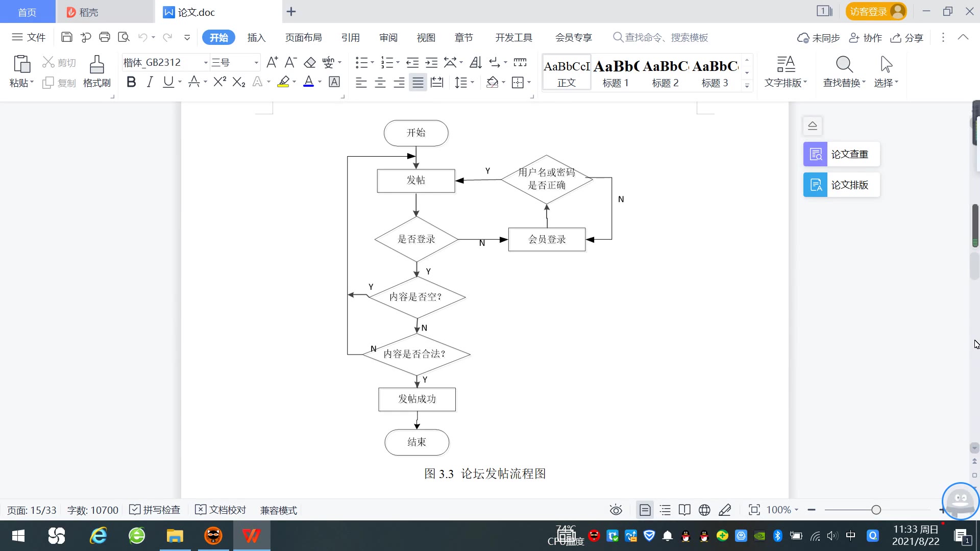980x551 pixels.
Task: Click the center alignment icon
Action: 380,82
